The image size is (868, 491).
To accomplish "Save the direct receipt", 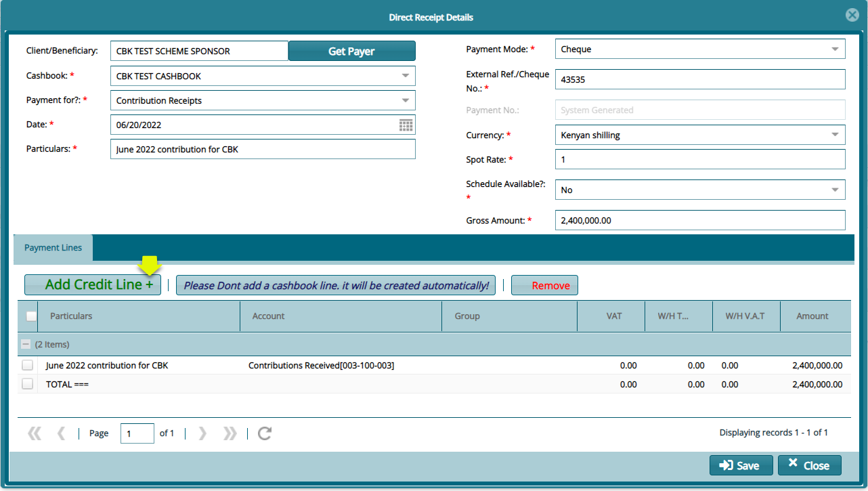I will pyautogui.click(x=741, y=465).
